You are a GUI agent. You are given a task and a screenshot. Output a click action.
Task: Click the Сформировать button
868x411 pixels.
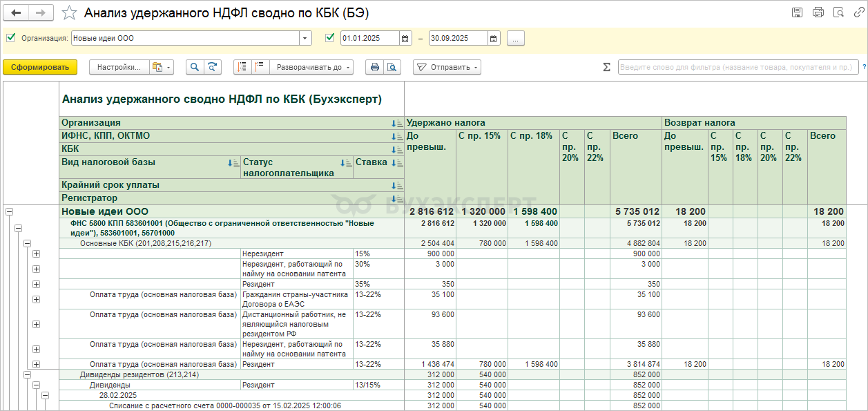40,67
